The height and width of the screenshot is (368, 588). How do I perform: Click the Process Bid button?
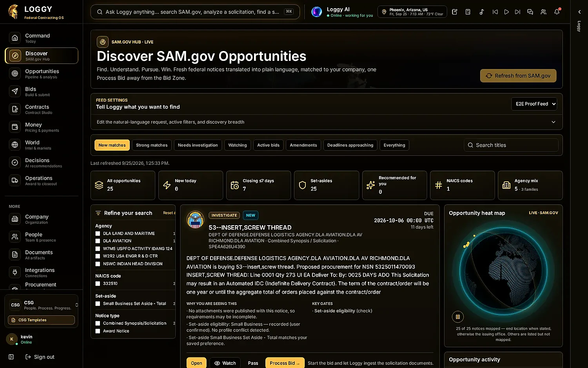pos(285,363)
